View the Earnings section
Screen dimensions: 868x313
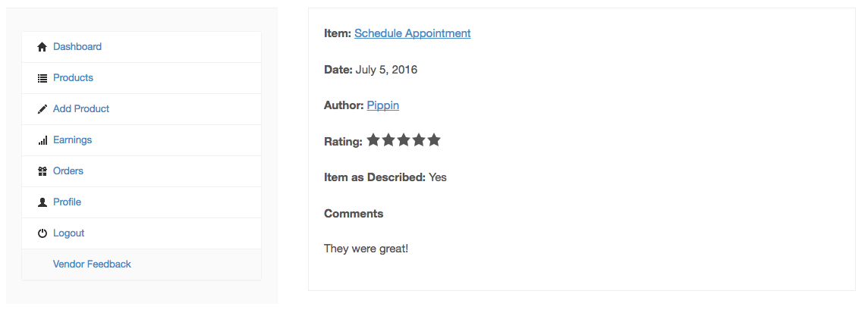coord(72,140)
